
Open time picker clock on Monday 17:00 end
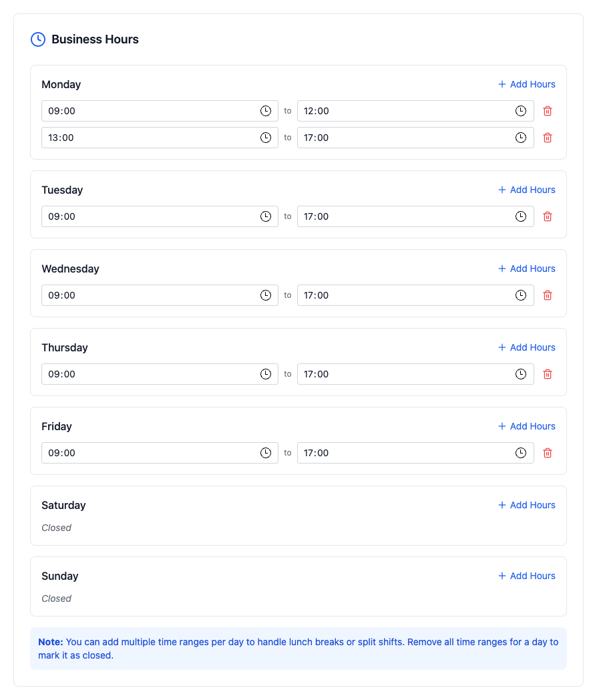[x=521, y=138]
